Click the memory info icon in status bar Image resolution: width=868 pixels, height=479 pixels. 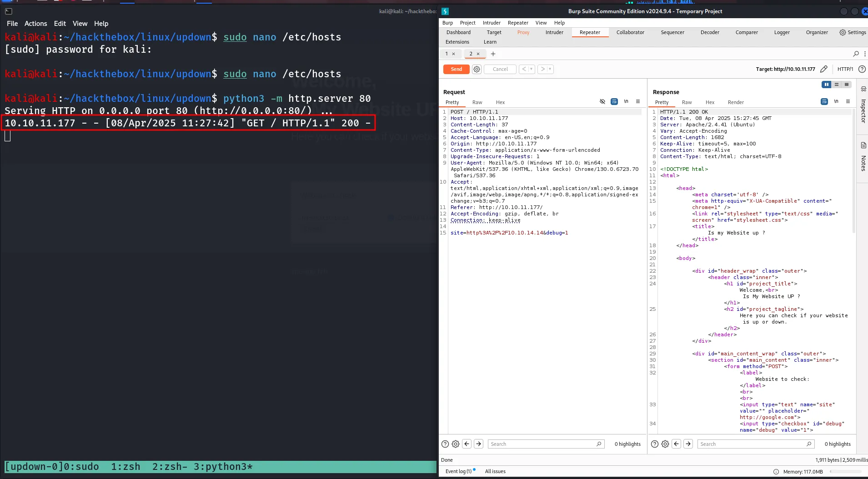[776, 472]
